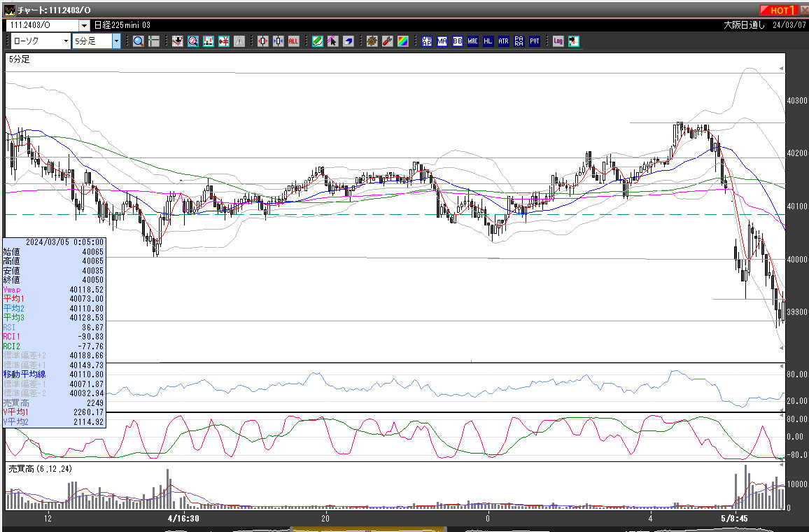Click the 移動平均線 row in the data panel

coord(54,374)
